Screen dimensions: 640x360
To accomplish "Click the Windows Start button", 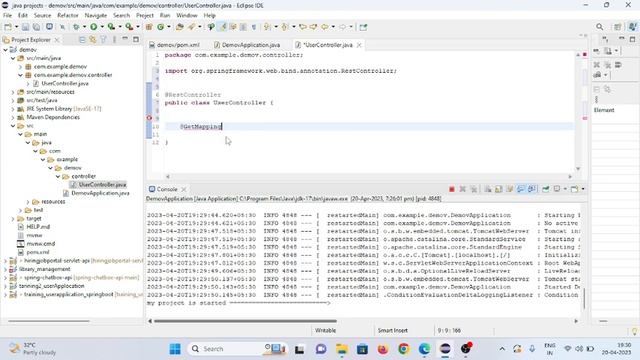I will pyautogui.click(x=175, y=349).
